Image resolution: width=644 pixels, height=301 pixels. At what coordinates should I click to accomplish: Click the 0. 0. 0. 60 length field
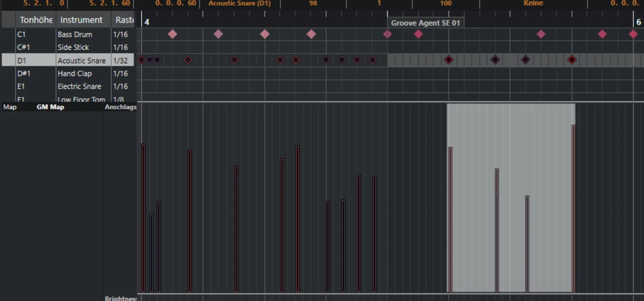point(176,4)
